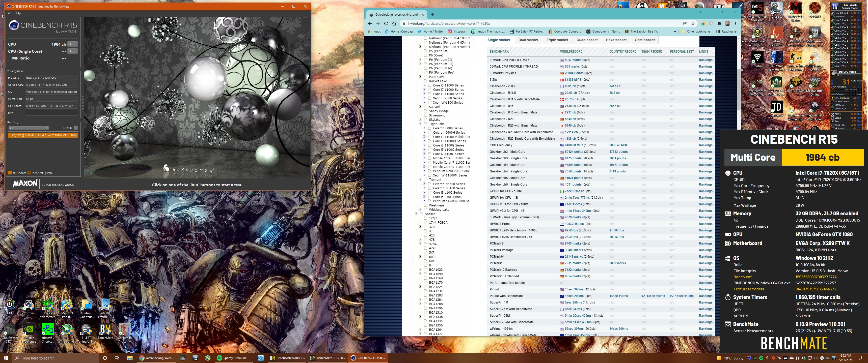868x363 pixels.
Task: Open the MSI Afterburner desktop shortcut
Action: [67, 333]
